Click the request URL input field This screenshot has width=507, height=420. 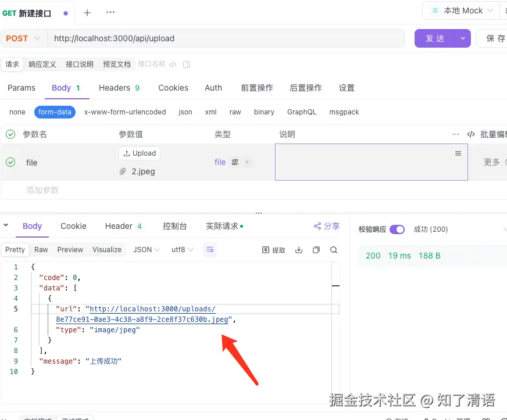(226, 38)
